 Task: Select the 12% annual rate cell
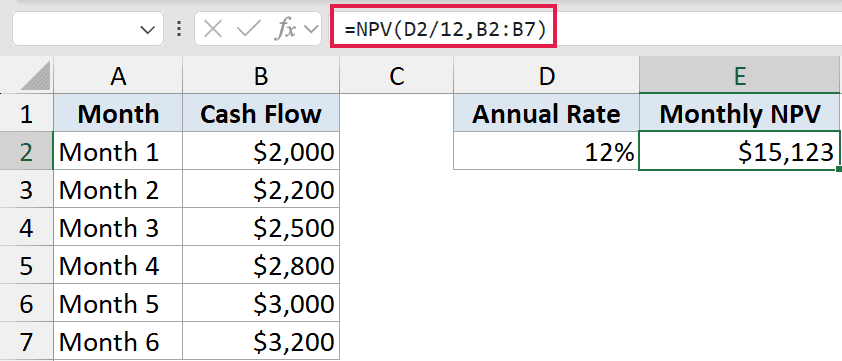[547, 151]
